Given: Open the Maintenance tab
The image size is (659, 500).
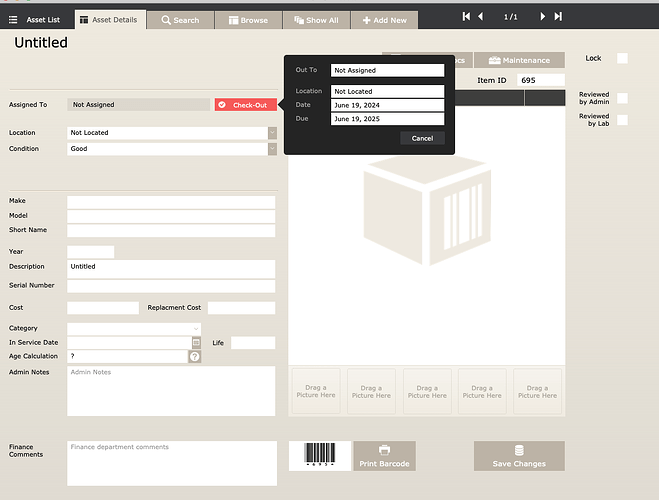Looking at the screenshot, I should tap(519, 60).
